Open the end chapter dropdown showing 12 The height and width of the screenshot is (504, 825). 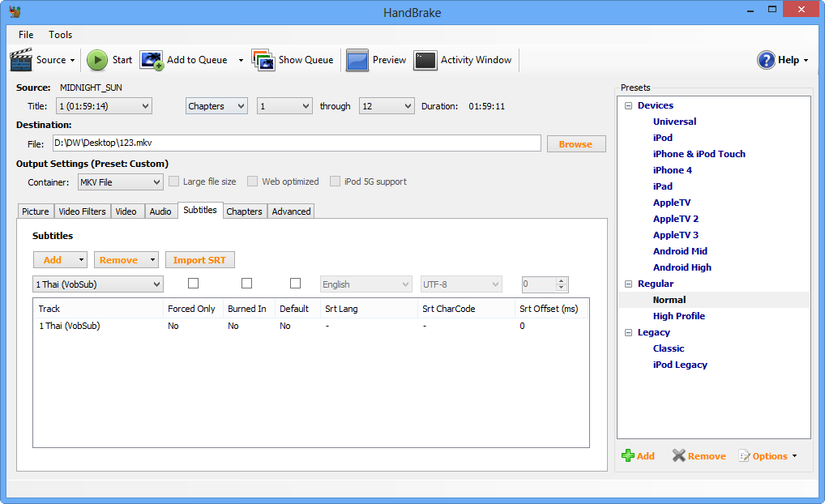click(387, 106)
